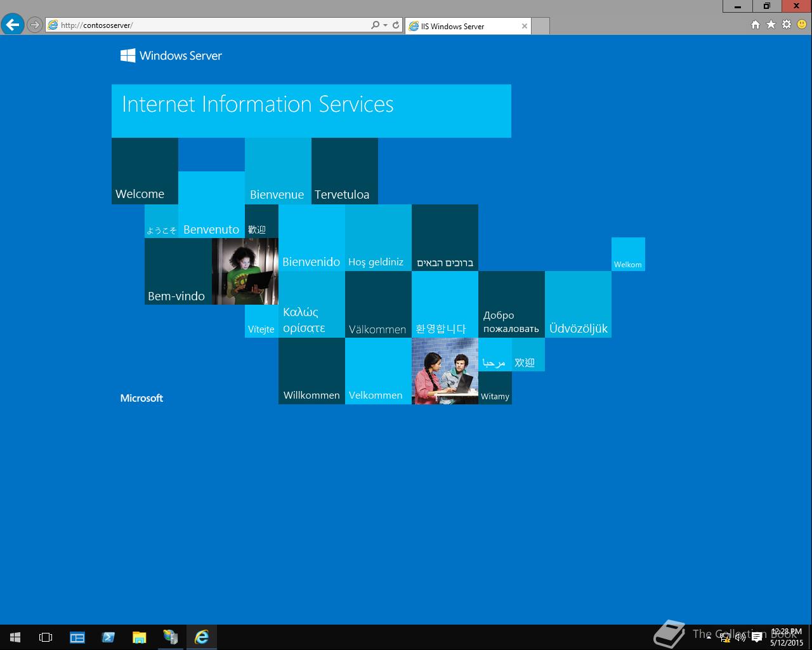Image resolution: width=812 pixels, height=650 pixels.
Task: Click the Hoş geldiniz tile
Action: [x=378, y=238]
